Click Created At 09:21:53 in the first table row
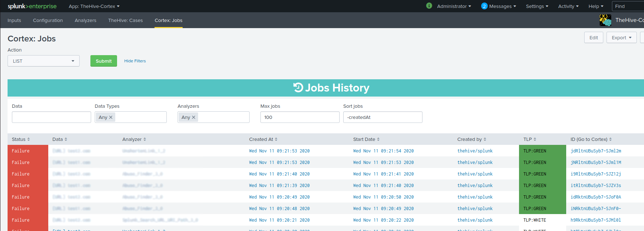 pos(279,151)
